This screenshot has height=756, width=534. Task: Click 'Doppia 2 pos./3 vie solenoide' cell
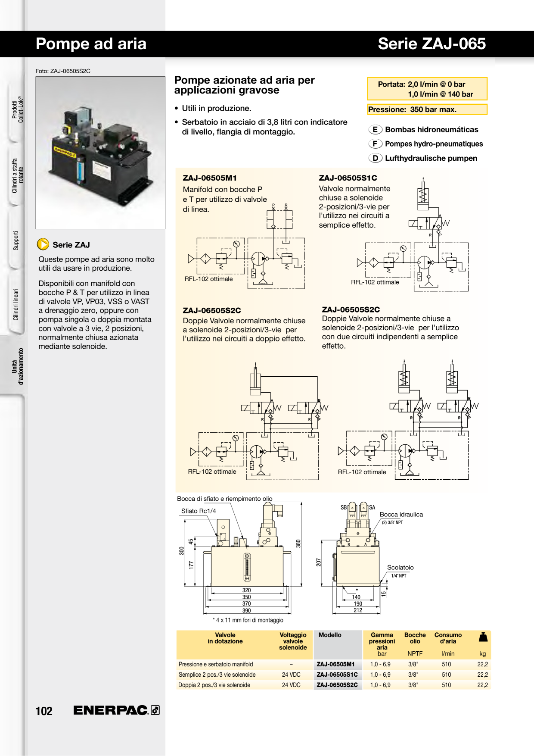pos(214,685)
